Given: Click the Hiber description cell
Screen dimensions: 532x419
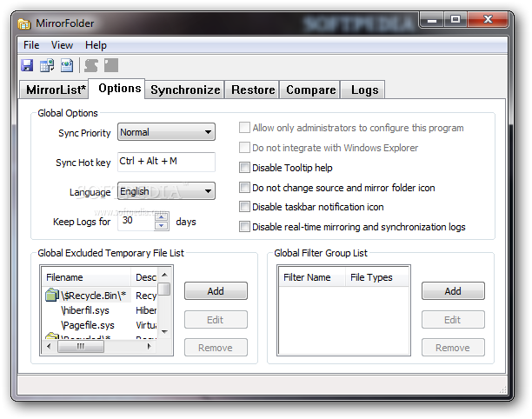Looking at the screenshot, I should (x=146, y=310).
